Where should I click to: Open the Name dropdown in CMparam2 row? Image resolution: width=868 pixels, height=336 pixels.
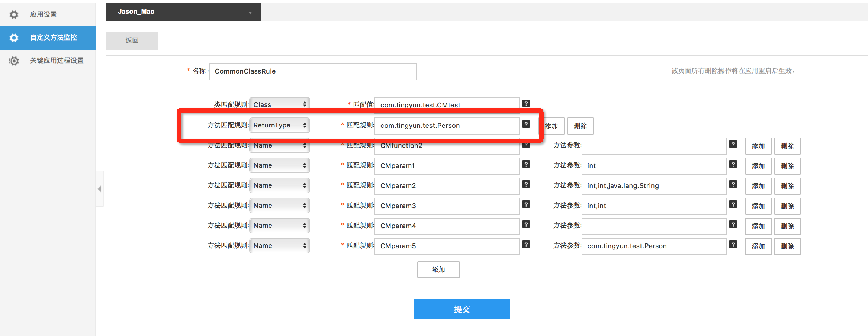click(279, 185)
